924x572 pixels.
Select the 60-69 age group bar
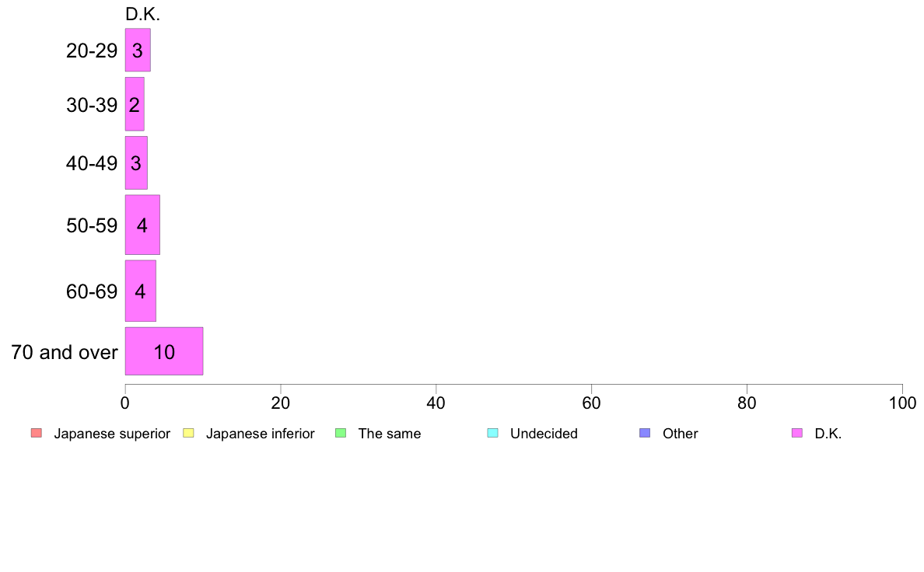pyautogui.click(x=140, y=291)
